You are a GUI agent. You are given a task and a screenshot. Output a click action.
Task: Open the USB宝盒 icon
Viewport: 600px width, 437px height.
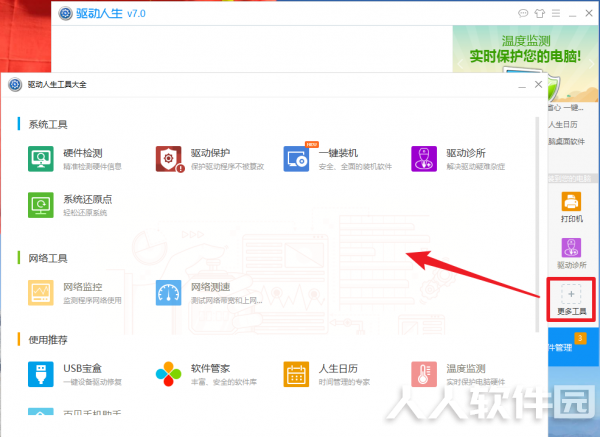tap(41, 374)
